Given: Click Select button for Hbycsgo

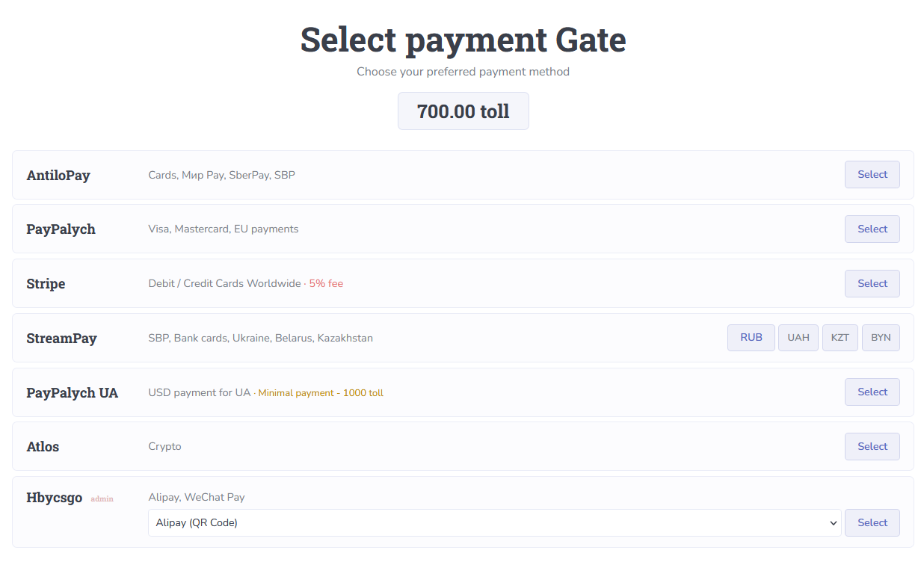Looking at the screenshot, I should coord(872,523).
